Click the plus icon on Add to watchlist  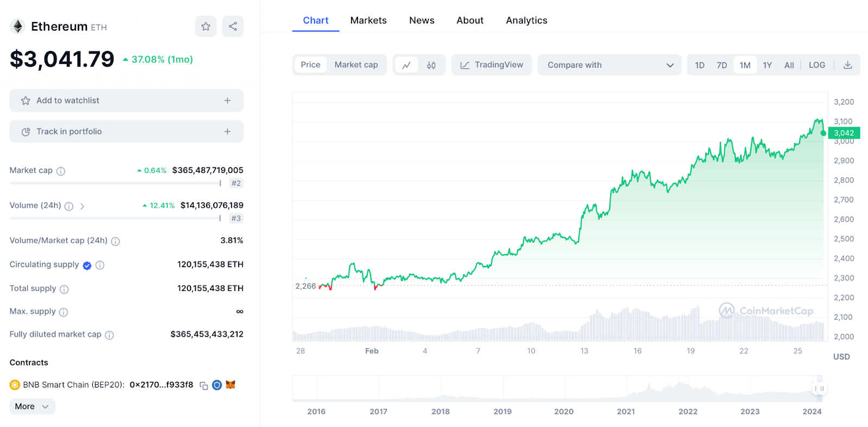[227, 100]
